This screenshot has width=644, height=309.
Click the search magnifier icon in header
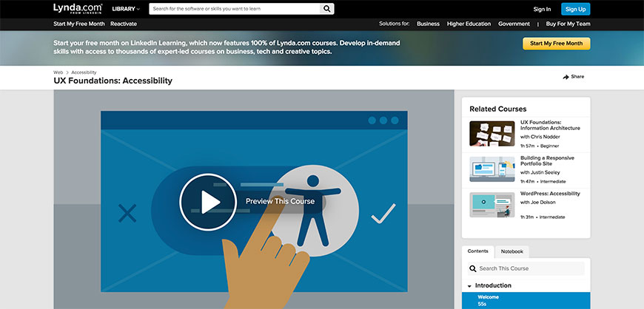coord(327,9)
